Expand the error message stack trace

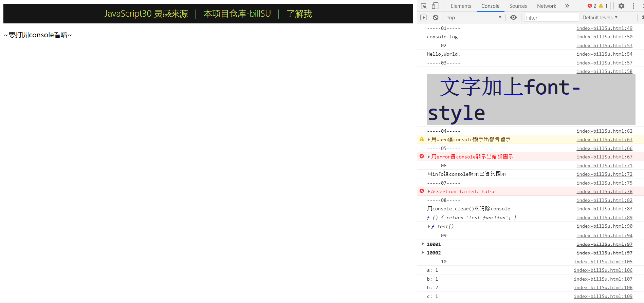[x=429, y=157]
